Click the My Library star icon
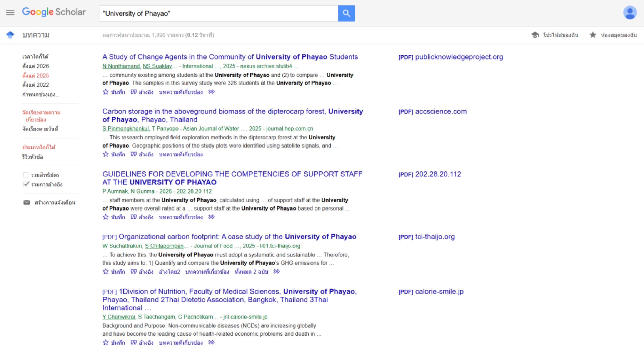 click(x=593, y=35)
